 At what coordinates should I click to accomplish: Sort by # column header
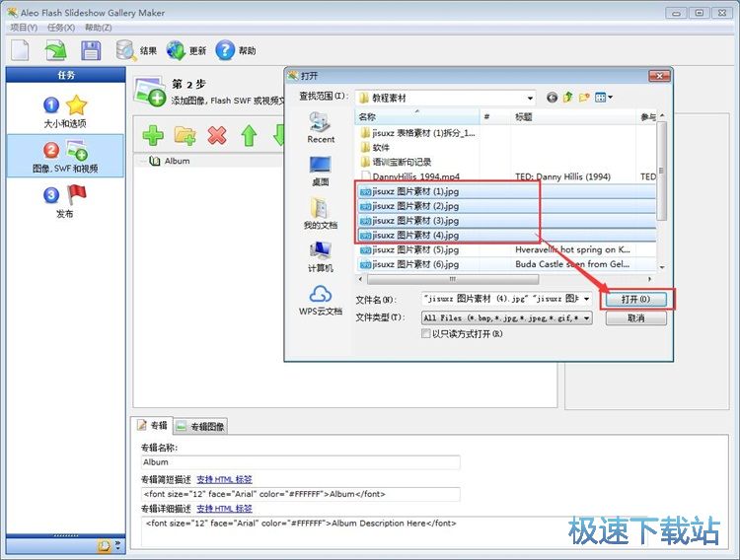tap(495, 116)
